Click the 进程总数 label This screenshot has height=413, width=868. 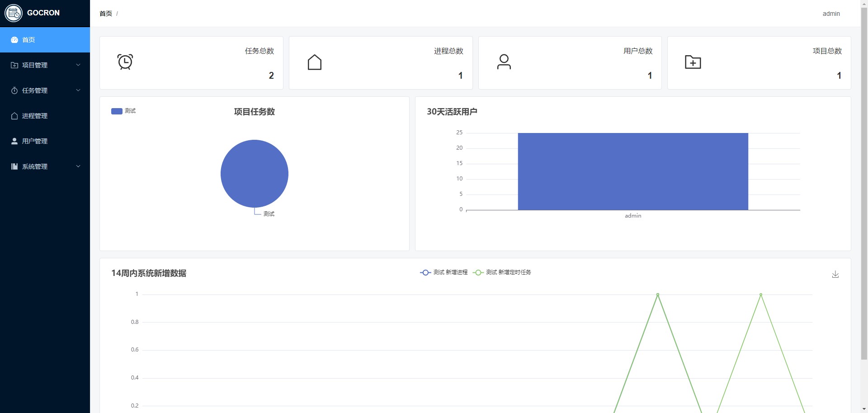(448, 51)
